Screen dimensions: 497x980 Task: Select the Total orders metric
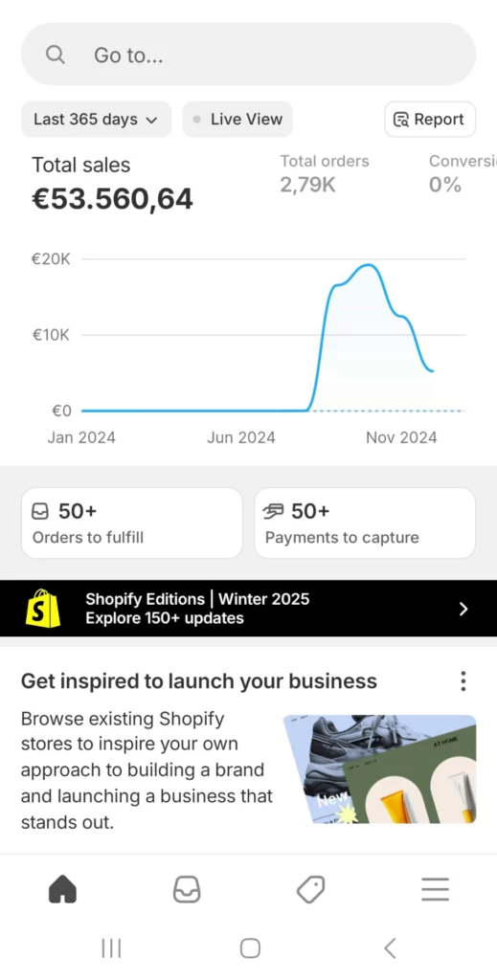(325, 173)
